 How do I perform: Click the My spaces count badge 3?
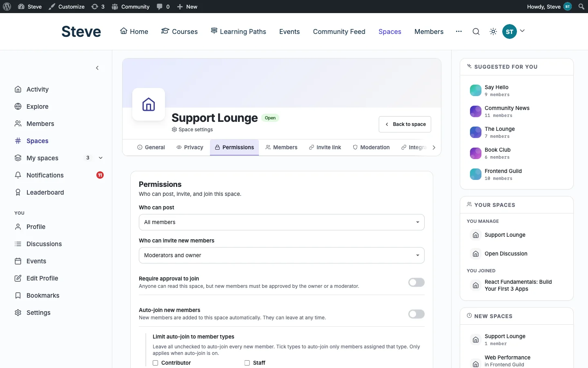[88, 158]
